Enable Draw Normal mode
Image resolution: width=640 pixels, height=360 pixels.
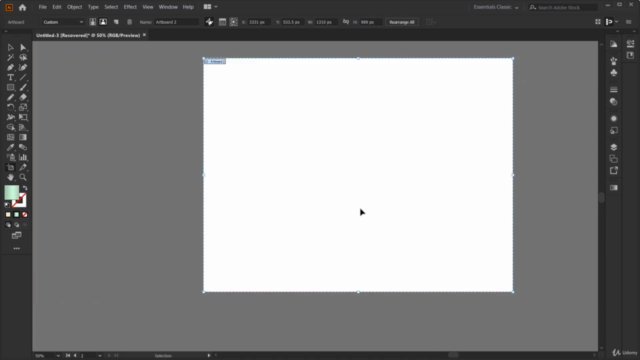coord(8,225)
